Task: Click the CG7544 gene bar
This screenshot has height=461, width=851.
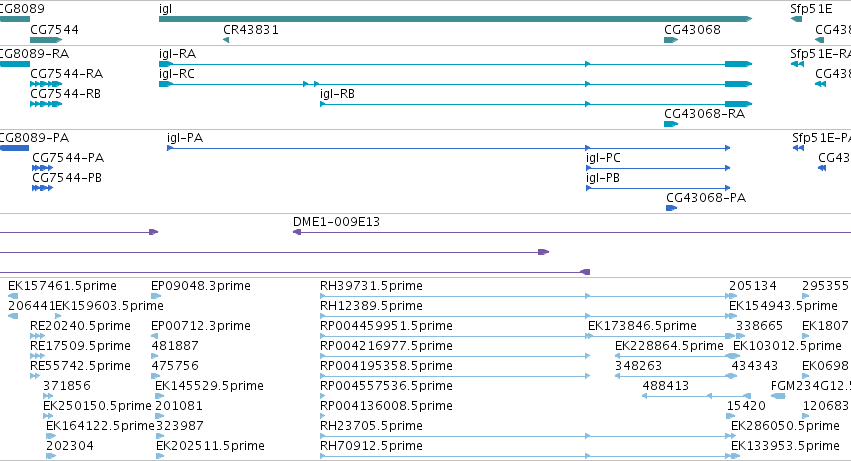Action: click(x=46, y=40)
